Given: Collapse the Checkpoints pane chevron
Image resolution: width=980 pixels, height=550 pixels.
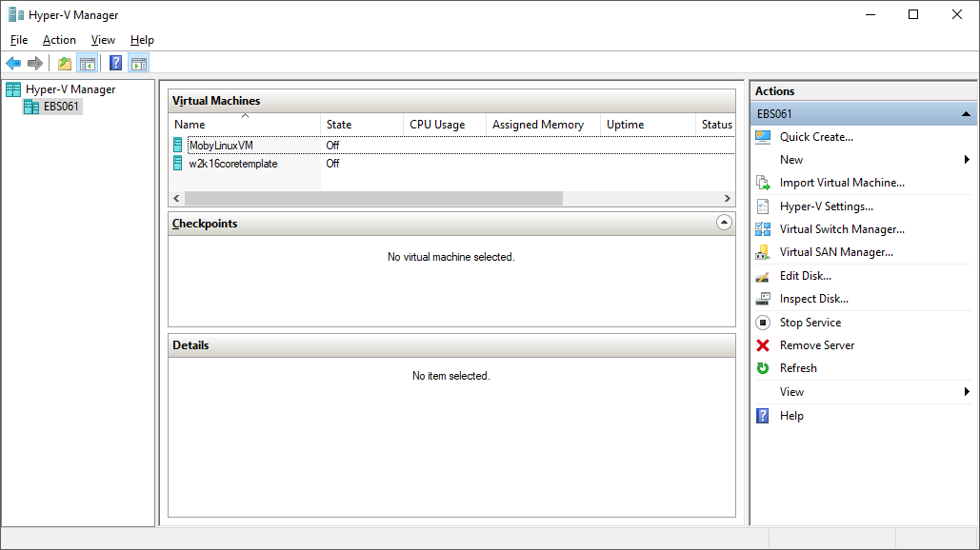Looking at the screenshot, I should tap(724, 223).
